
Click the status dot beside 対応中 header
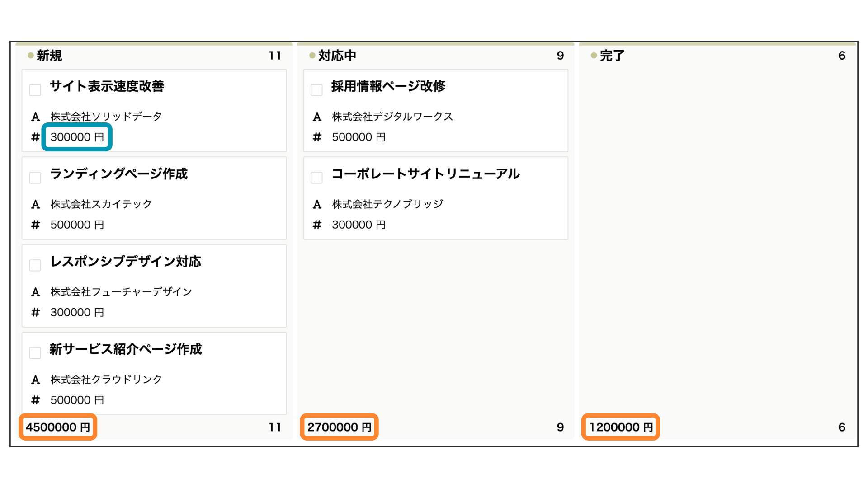tap(312, 56)
